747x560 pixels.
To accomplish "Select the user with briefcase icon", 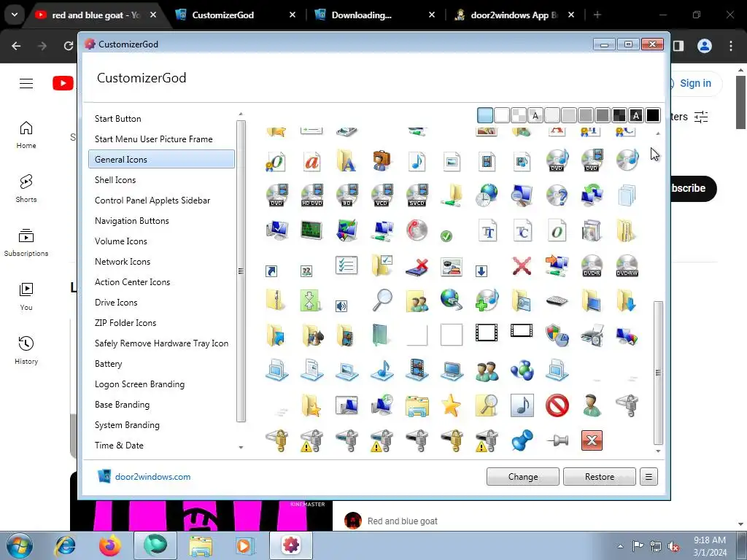I will [x=382, y=161].
